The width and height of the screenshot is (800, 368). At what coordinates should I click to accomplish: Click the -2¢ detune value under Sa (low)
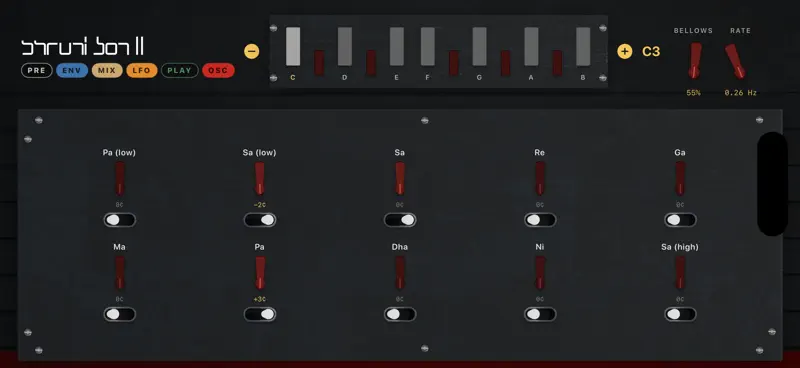point(260,205)
